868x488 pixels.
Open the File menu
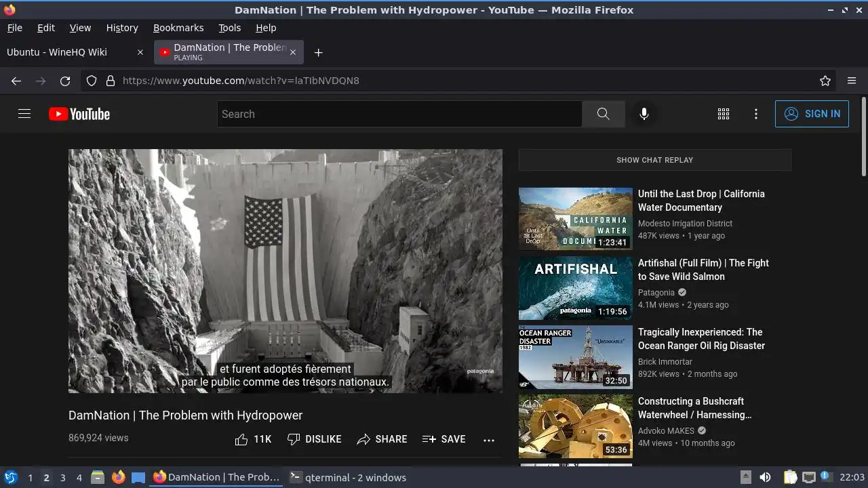point(14,28)
